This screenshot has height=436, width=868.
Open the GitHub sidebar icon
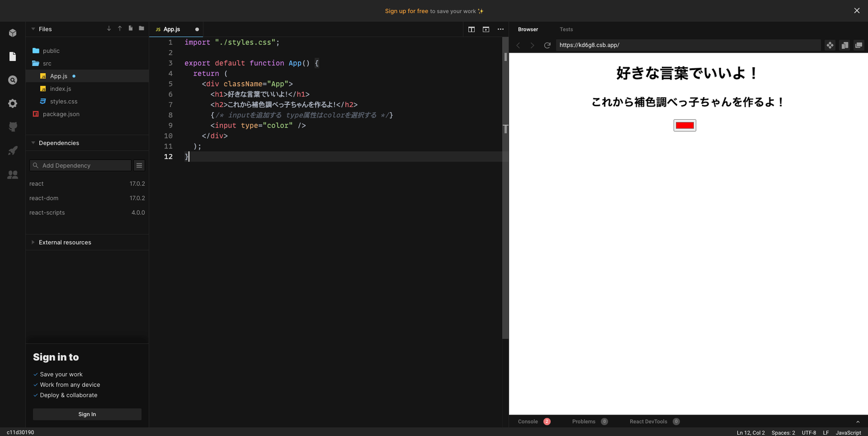pyautogui.click(x=12, y=127)
